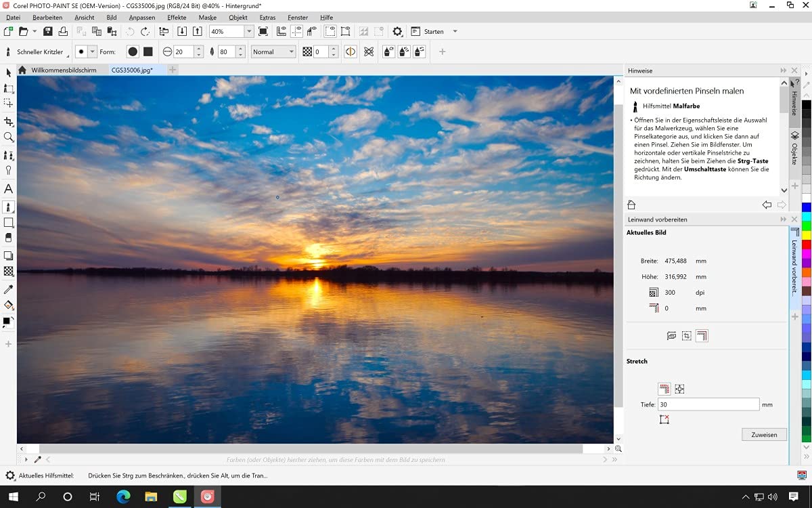Click the export arrow-up icon

(197, 31)
